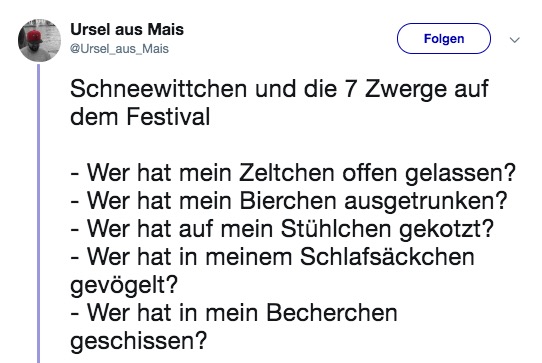The width and height of the screenshot is (542, 363).
Task: Click the line mentioning Stühlchen
Action: click(282, 229)
